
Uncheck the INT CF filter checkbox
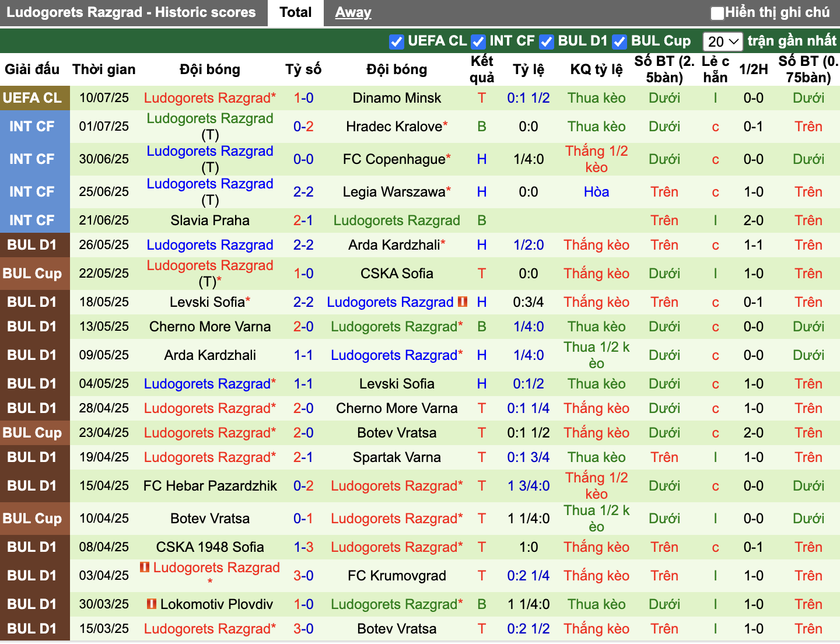478,41
